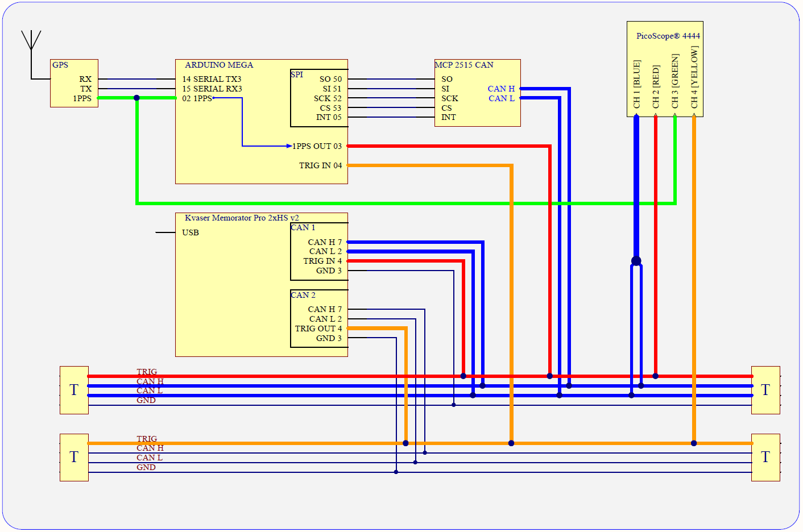This screenshot has height=532, width=803.
Task: Click the 15 SERIAL RX3 pin label
Action: click(212, 89)
